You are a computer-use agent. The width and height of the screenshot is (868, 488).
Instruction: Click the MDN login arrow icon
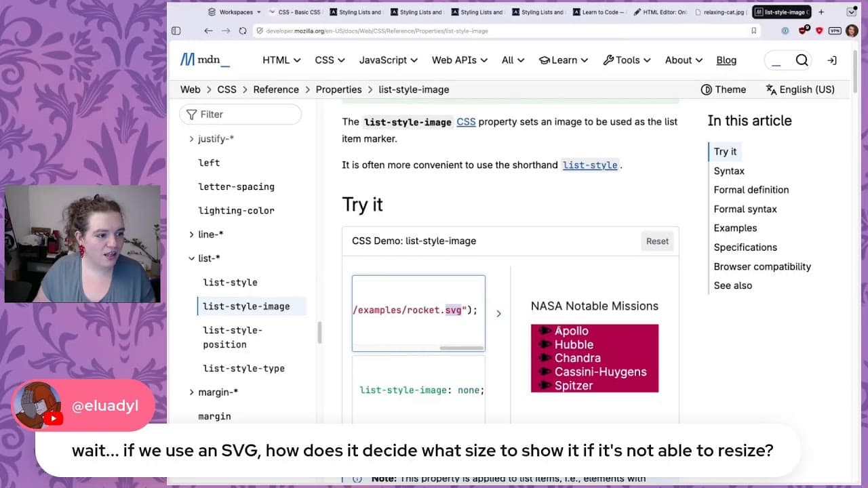tap(832, 60)
